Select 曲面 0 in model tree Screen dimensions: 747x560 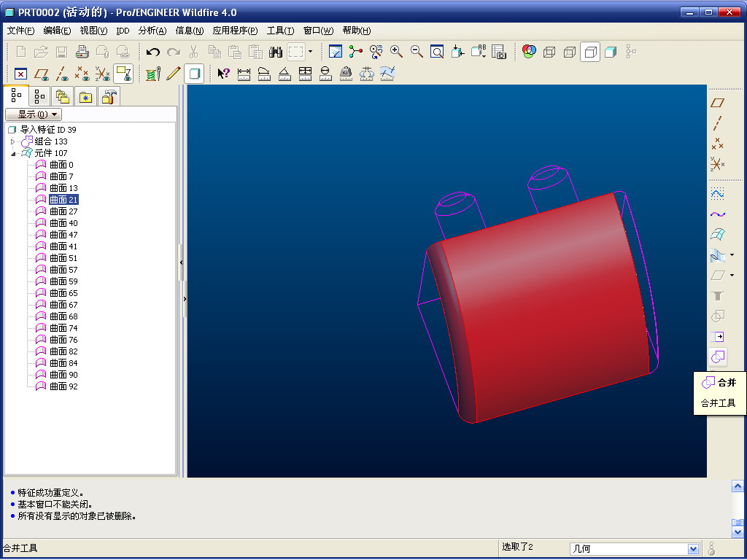pos(61,165)
